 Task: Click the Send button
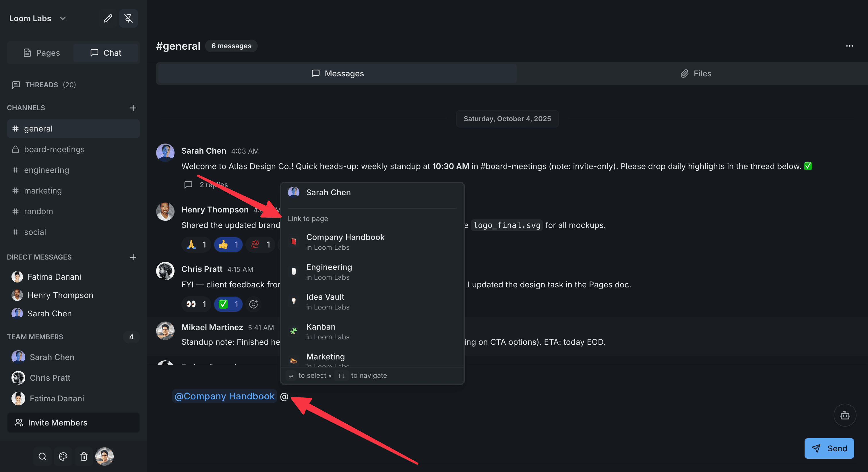pyautogui.click(x=829, y=448)
